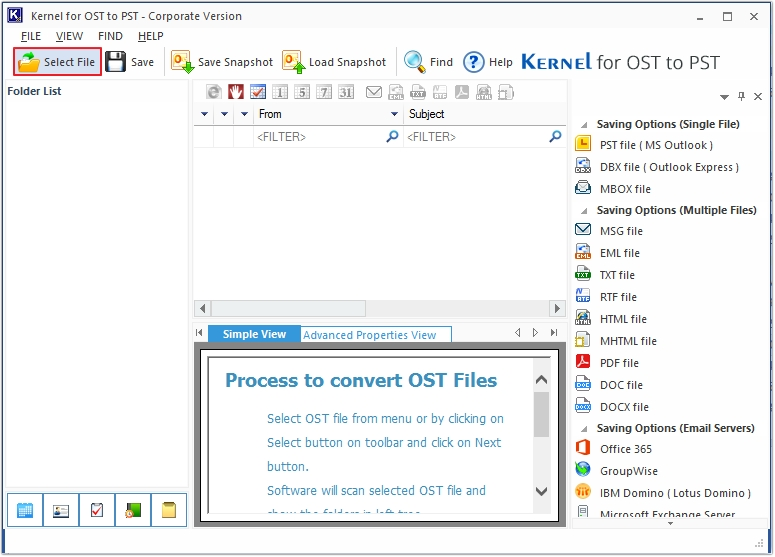Choose GroupWise email server option
Screen dimensions: 775x557
(x=616, y=471)
